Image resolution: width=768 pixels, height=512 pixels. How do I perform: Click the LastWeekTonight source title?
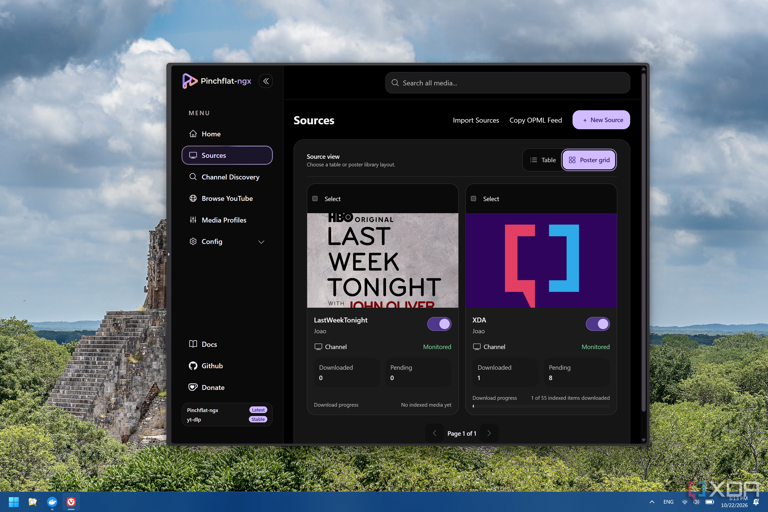(x=340, y=320)
